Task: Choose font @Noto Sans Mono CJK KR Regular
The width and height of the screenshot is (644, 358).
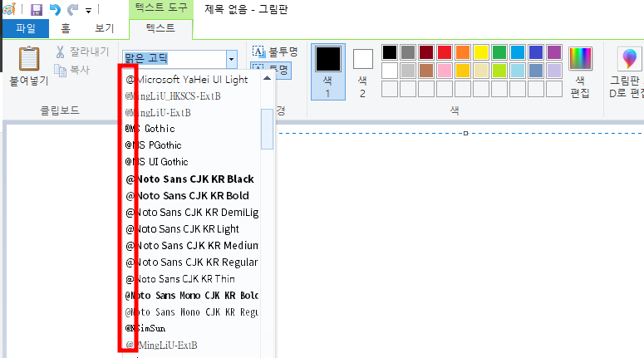Action: 191,312
